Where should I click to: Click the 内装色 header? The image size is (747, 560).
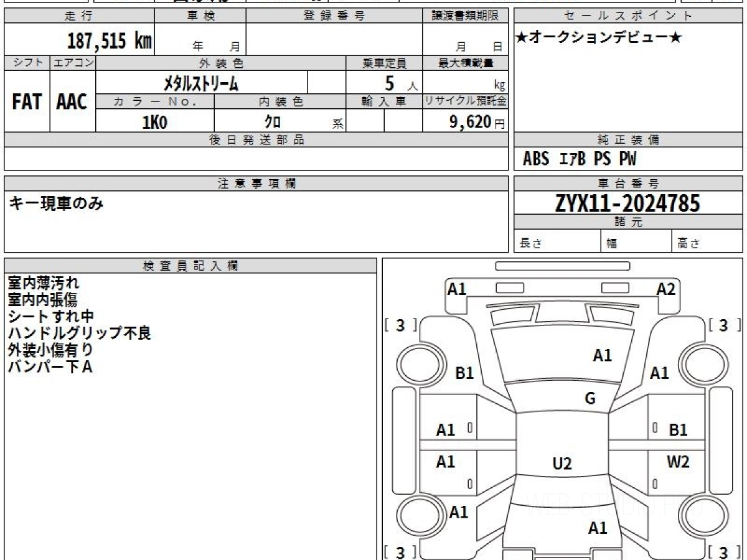click(x=280, y=101)
